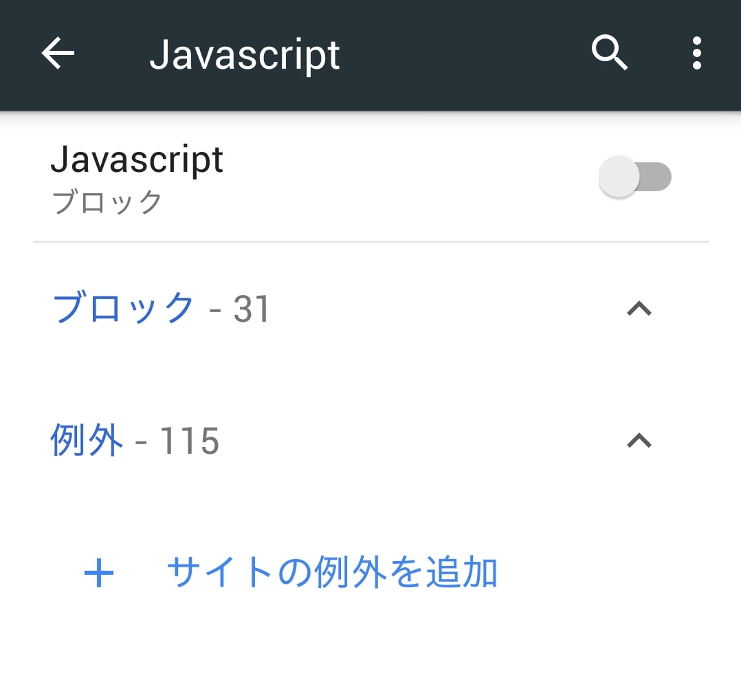
Task: Click the count 31 in the ブロック header
Action: click(x=252, y=309)
